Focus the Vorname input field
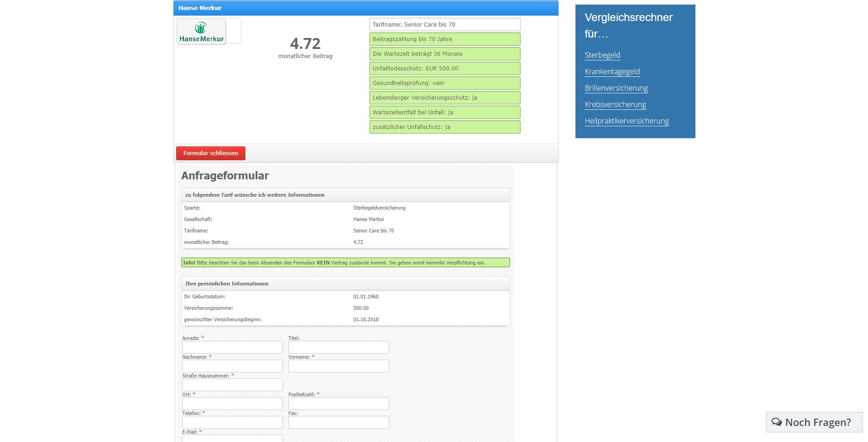 click(339, 366)
